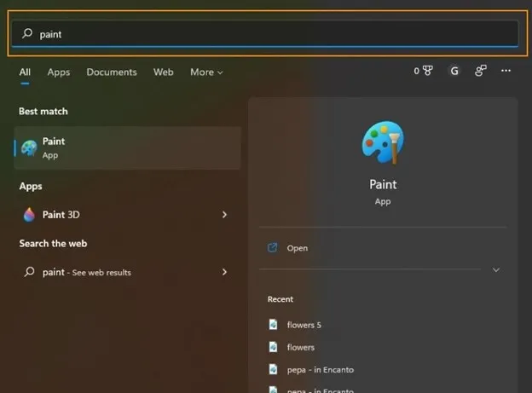Expand paint web results chevron
Viewport: 532px width, 393px height.
tap(224, 272)
